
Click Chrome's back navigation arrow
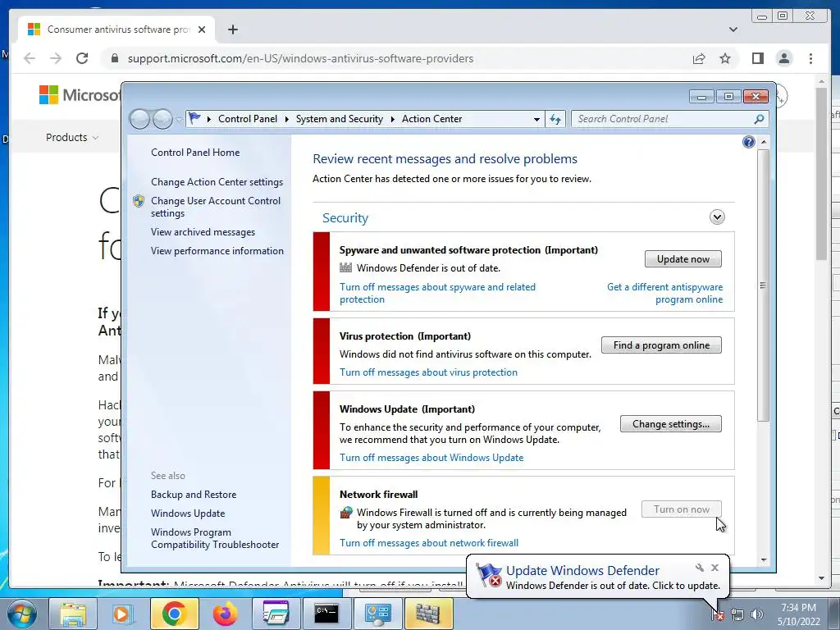(x=30, y=58)
